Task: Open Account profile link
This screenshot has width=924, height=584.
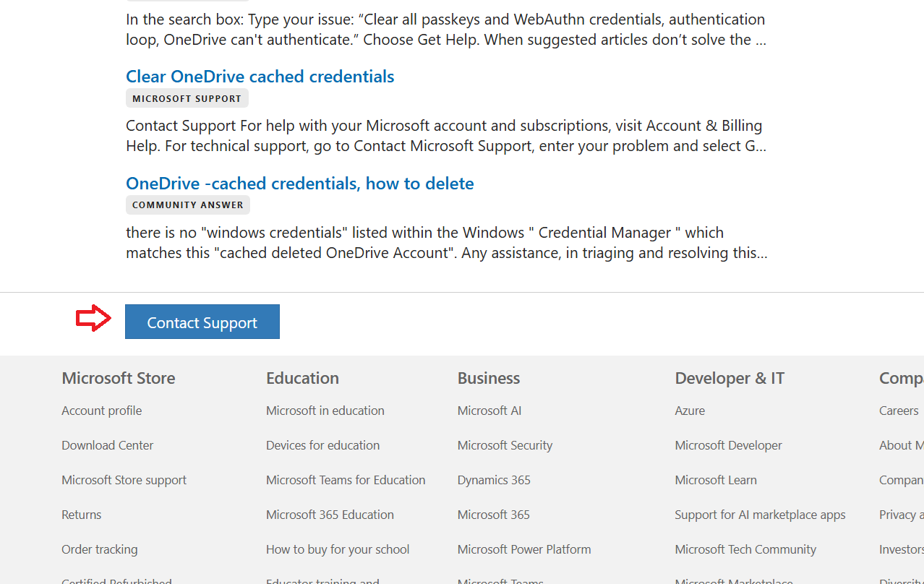Action: pos(102,411)
